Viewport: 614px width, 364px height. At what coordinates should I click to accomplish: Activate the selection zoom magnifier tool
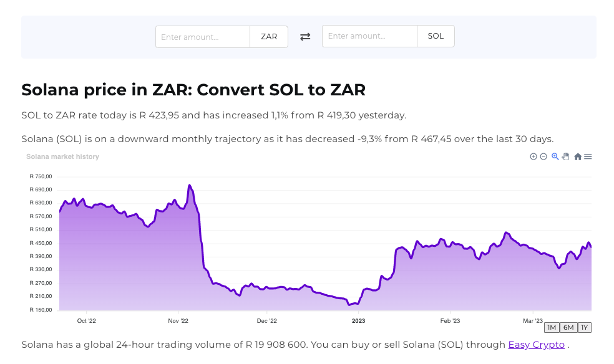tap(555, 156)
